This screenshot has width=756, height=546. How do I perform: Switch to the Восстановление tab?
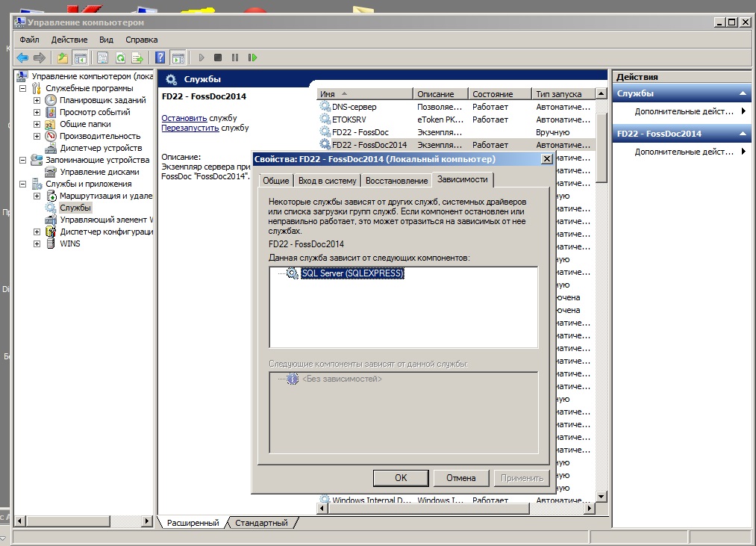pyautogui.click(x=396, y=181)
